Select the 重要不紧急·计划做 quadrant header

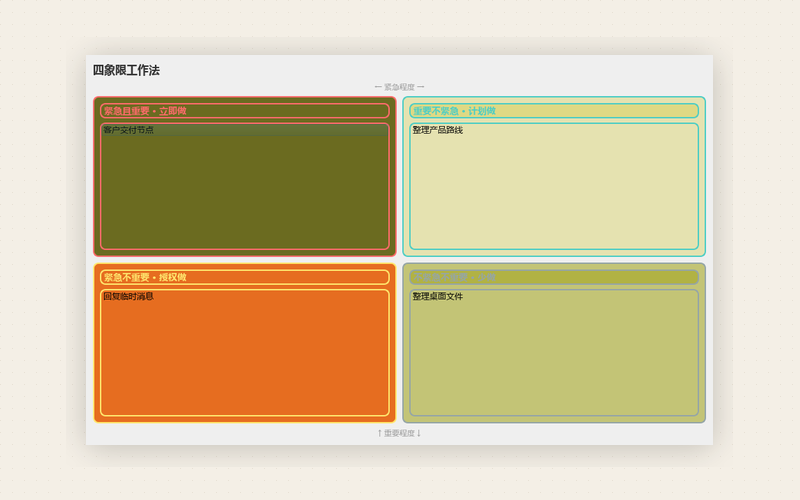tap(554, 111)
